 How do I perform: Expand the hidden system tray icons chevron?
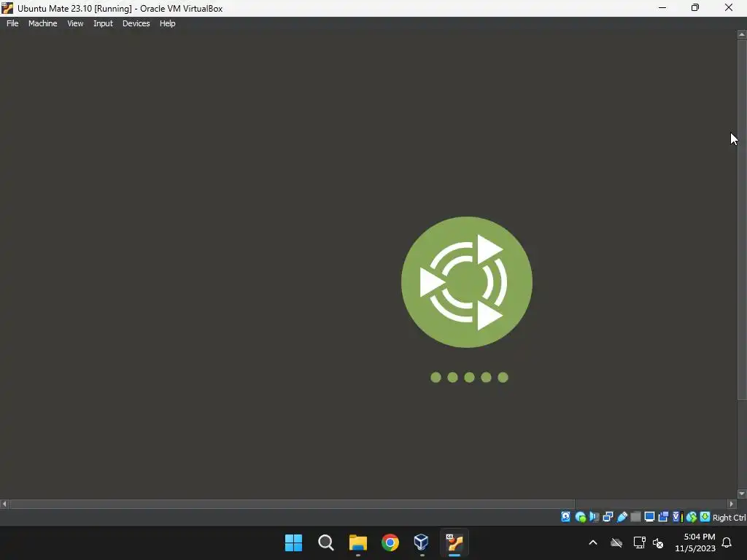(x=593, y=542)
